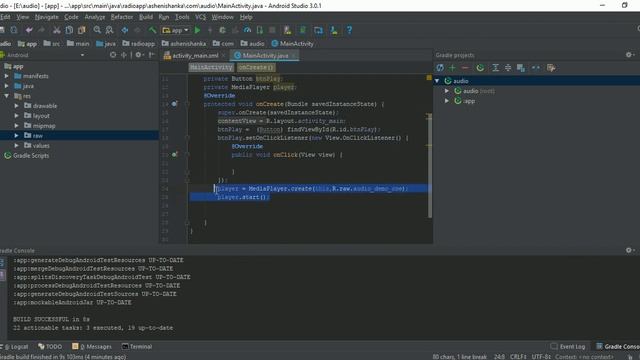Click the Stop button in toolbar

pyautogui.click(x=272, y=30)
